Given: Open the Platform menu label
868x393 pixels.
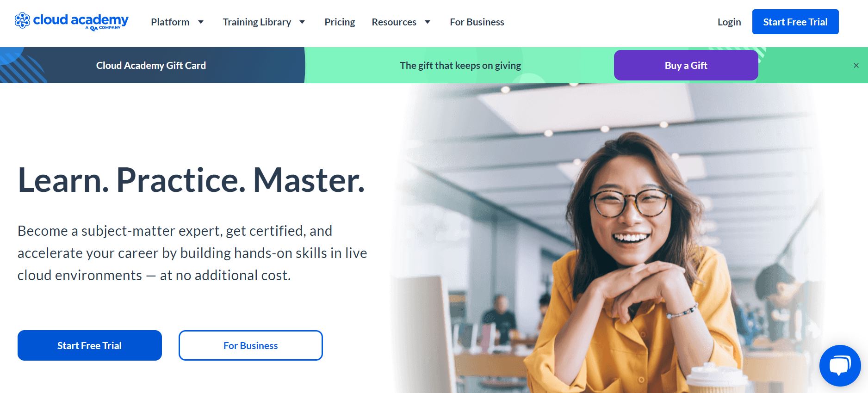Looking at the screenshot, I should (170, 22).
